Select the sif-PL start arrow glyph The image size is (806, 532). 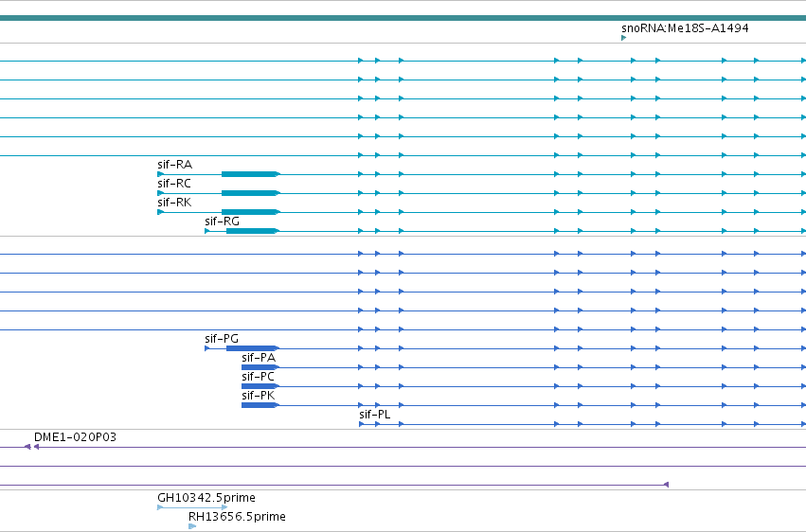pyautogui.click(x=362, y=424)
